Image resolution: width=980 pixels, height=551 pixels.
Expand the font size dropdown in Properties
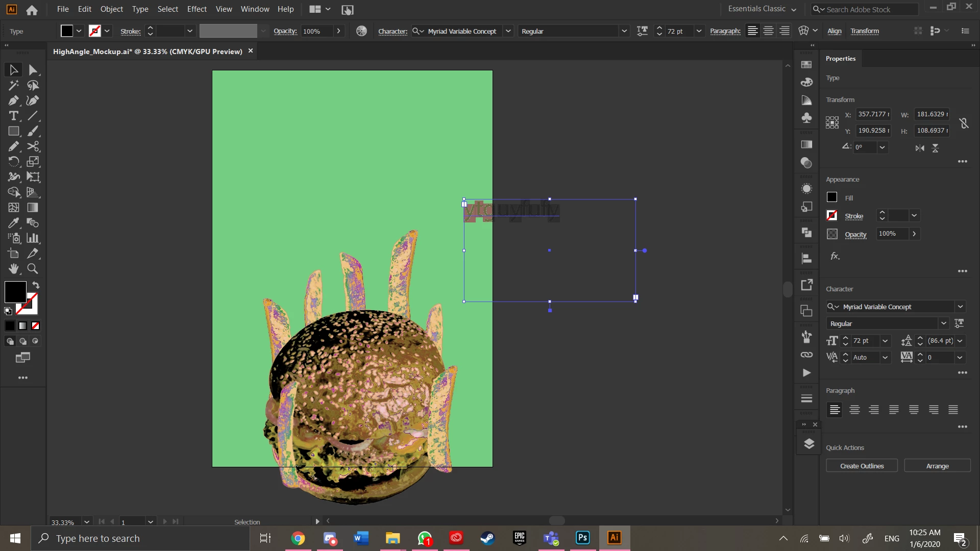coord(885,341)
